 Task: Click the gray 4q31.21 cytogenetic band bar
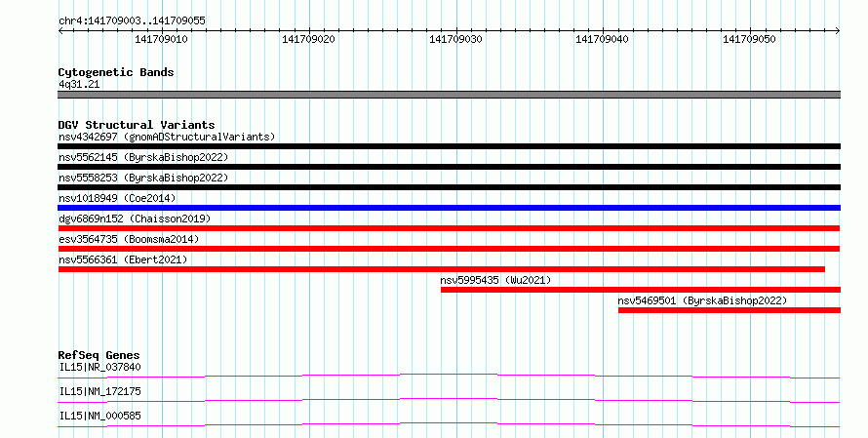click(449, 95)
